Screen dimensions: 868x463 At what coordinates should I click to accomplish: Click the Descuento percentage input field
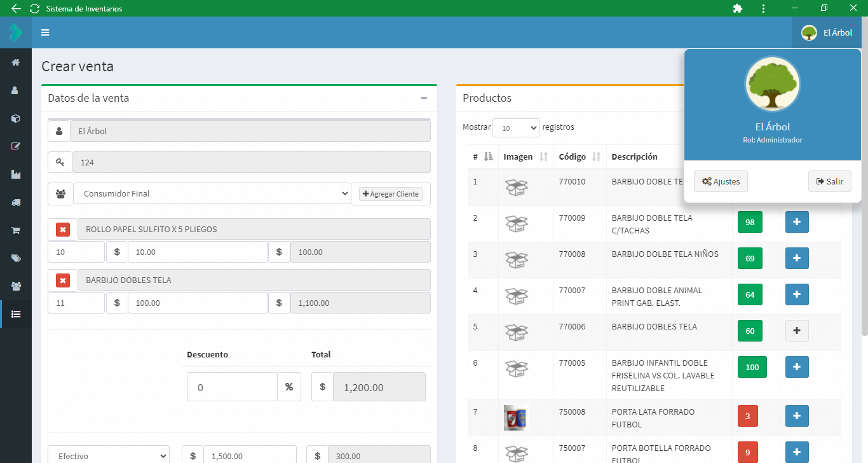click(232, 387)
